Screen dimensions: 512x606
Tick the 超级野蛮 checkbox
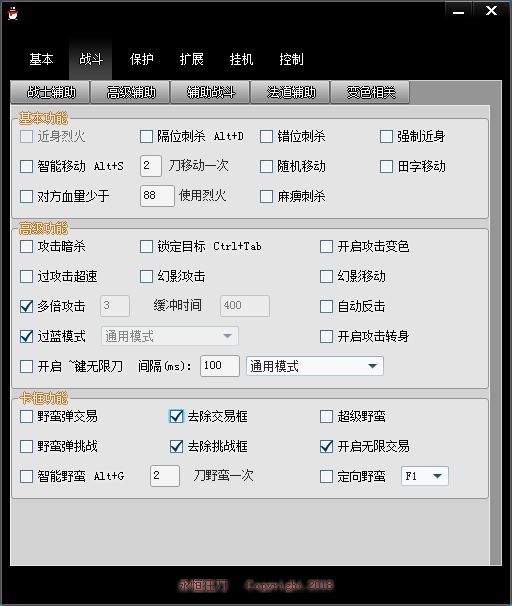click(x=326, y=416)
